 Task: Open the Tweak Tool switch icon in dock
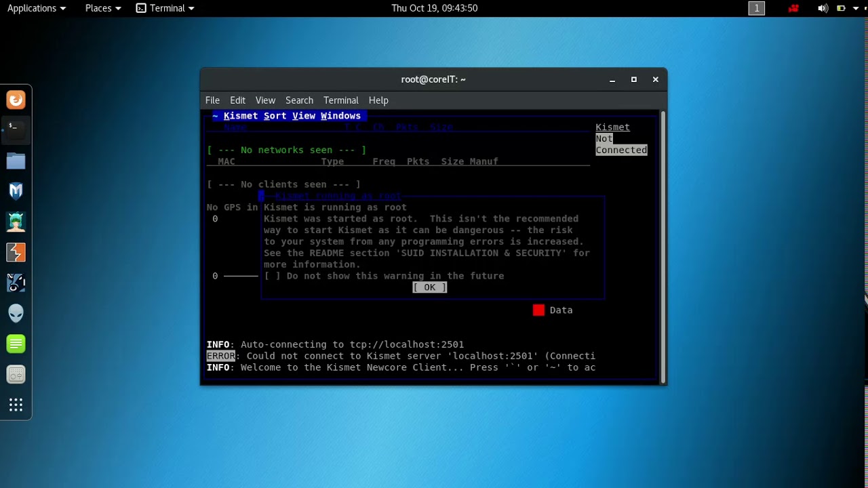point(16,374)
